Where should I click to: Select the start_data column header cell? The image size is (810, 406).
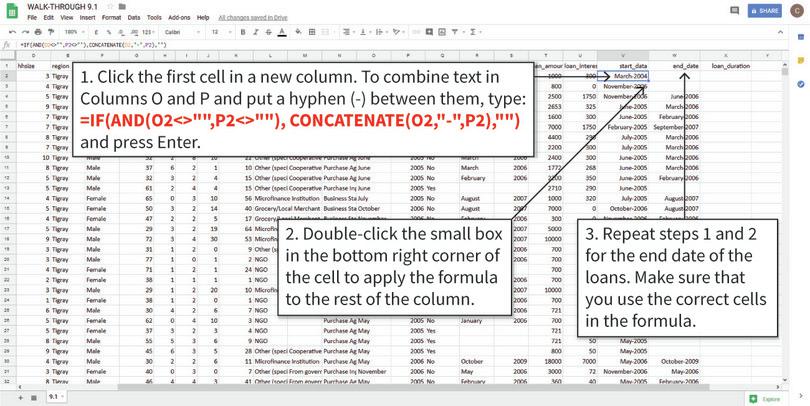tap(623, 66)
